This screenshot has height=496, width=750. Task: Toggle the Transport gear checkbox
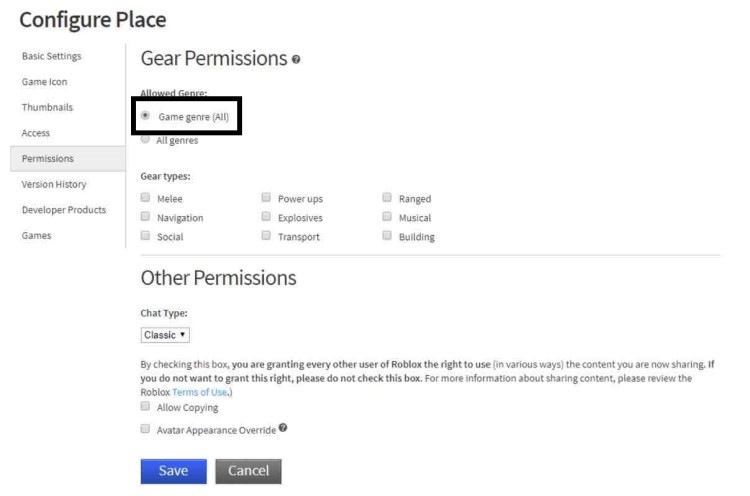[x=266, y=237]
